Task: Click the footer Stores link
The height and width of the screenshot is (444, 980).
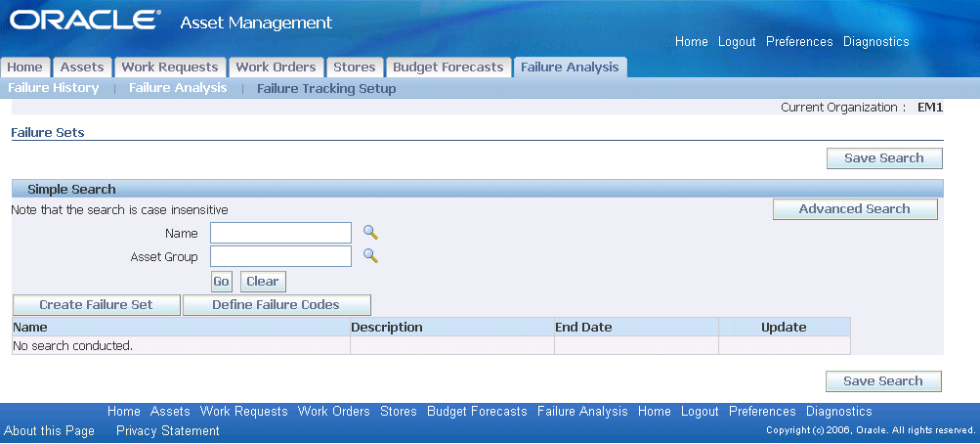Action: [x=398, y=412]
